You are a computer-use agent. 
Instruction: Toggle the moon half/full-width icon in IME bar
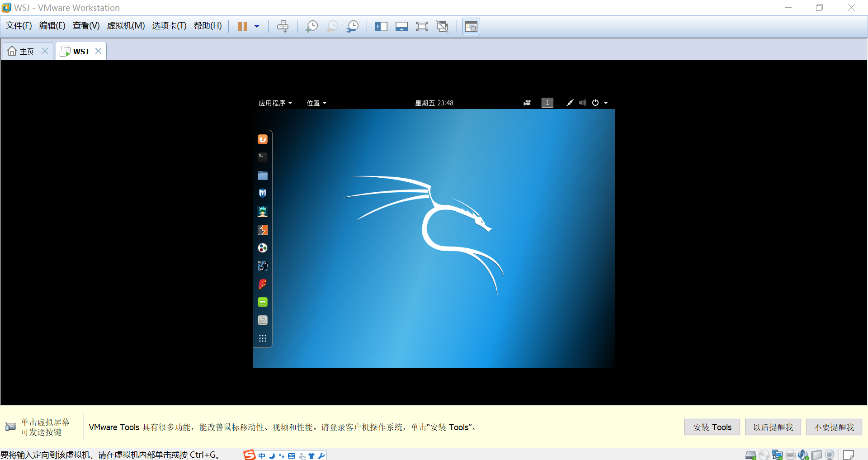(272, 456)
